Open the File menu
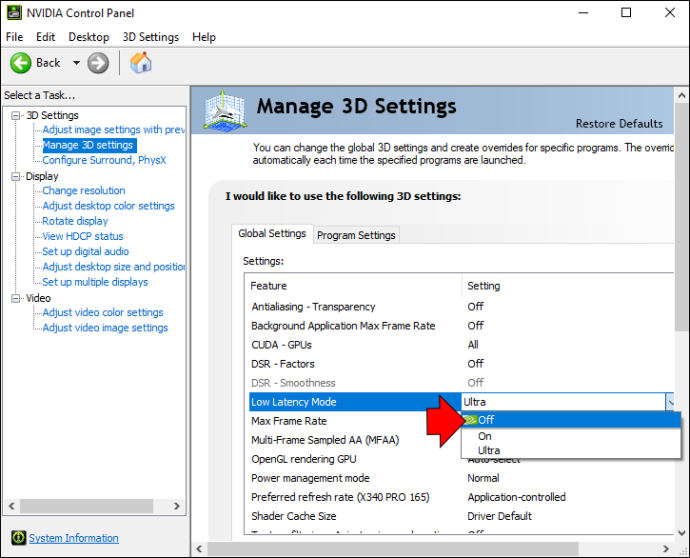 15,37
